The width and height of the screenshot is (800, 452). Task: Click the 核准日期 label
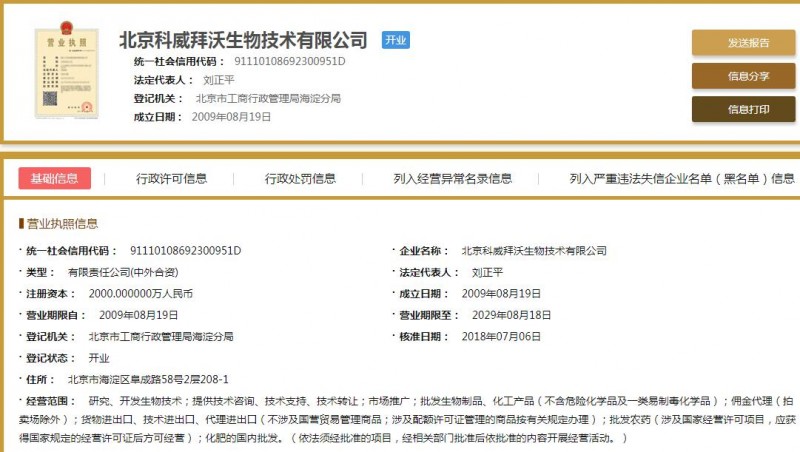(423, 337)
